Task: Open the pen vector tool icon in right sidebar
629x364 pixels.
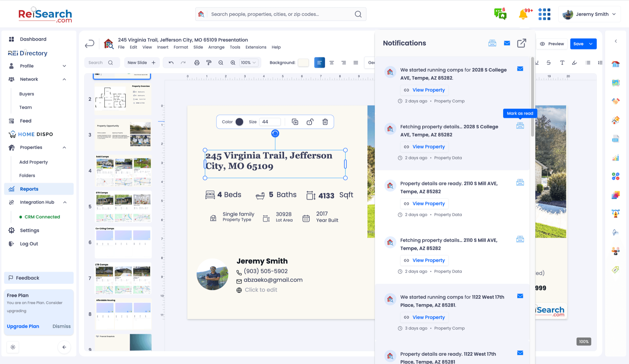Action: point(616,214)
